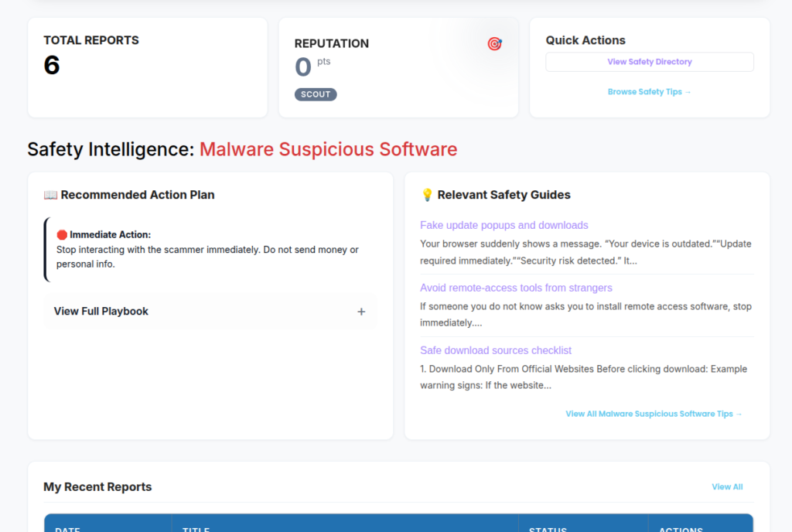Screen dimensions: 792x532
Task: Follow the Browse Safety Tips link
Action: [650, 92]
